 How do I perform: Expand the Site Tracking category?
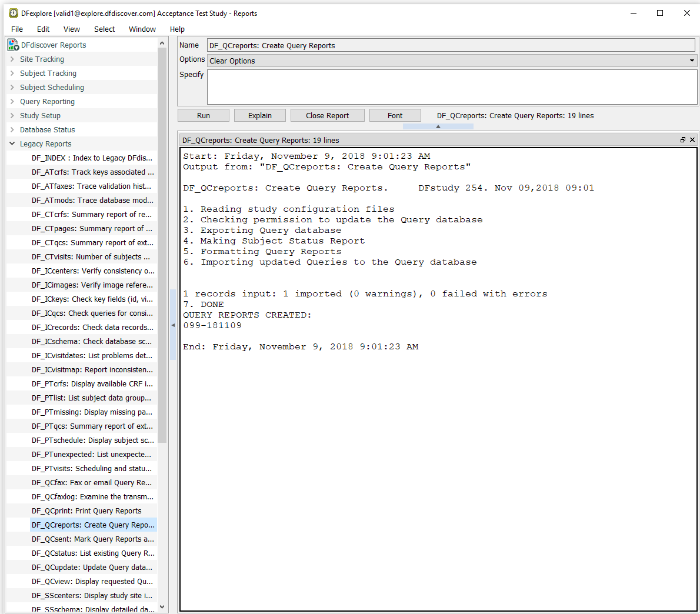pyautogui.click(x=12, y=59)
